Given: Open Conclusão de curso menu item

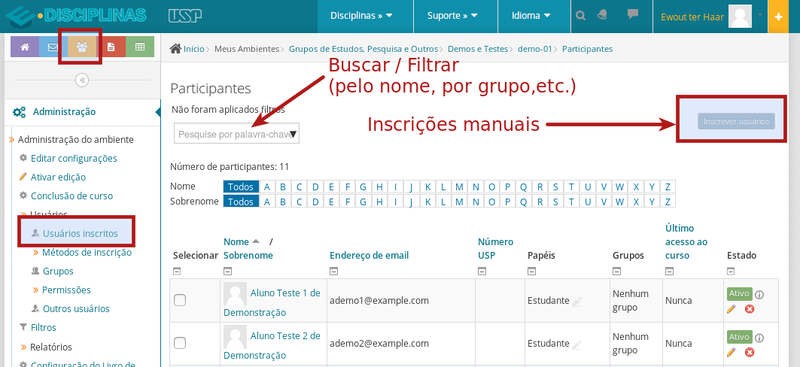Looking at the screenshot, I should click(71, 196).
